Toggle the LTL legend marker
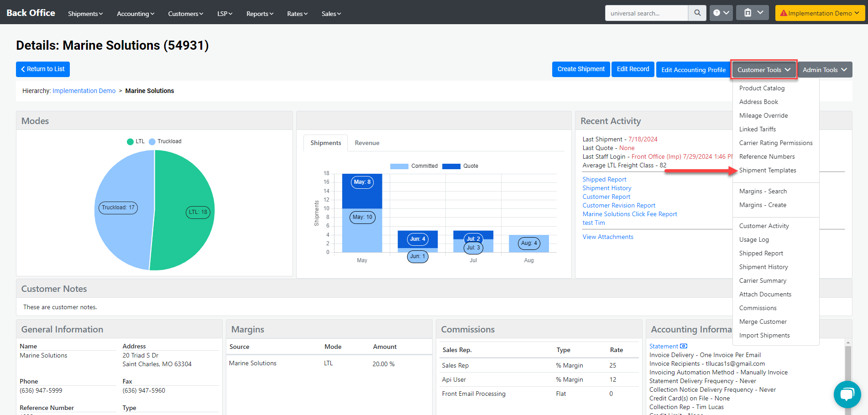The height and width of the screenshot is (415, 868). [130, 142]
